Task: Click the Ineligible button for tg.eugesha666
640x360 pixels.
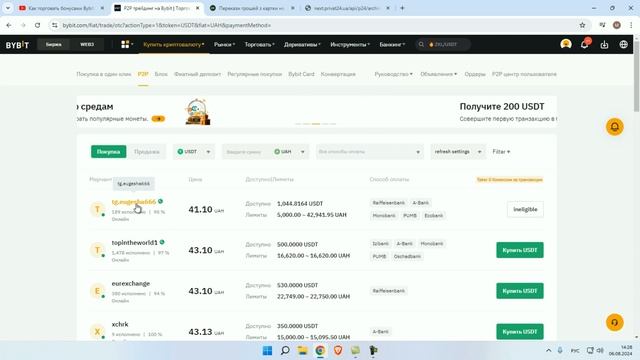Action: pos(525,209)
